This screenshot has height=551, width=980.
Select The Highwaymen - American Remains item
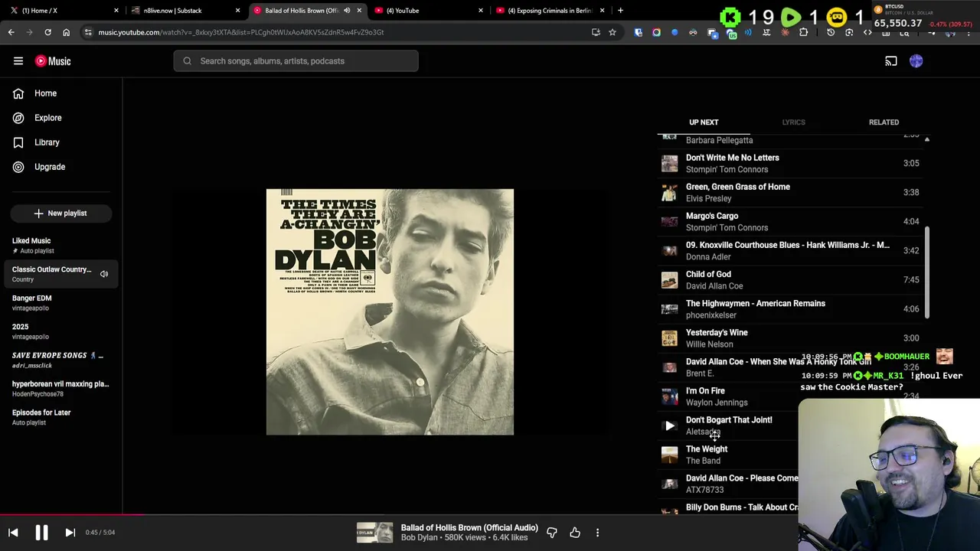(790, 308)
